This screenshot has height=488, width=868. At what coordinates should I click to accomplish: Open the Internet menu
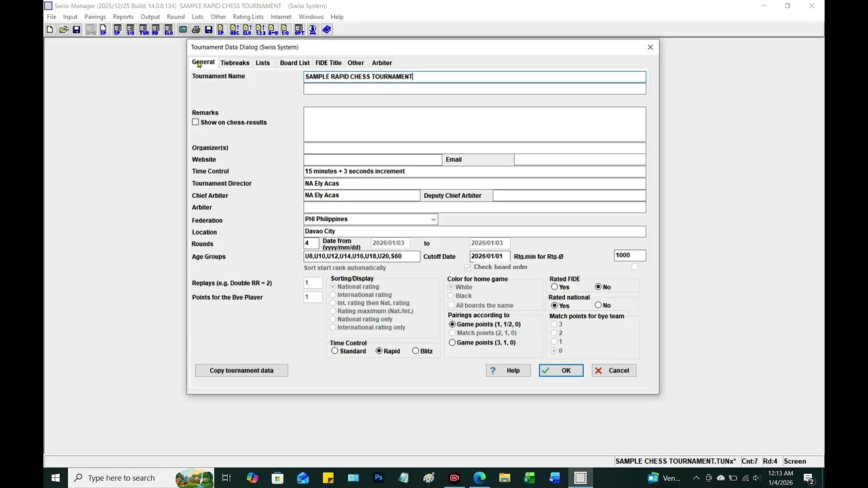[281, 16]
